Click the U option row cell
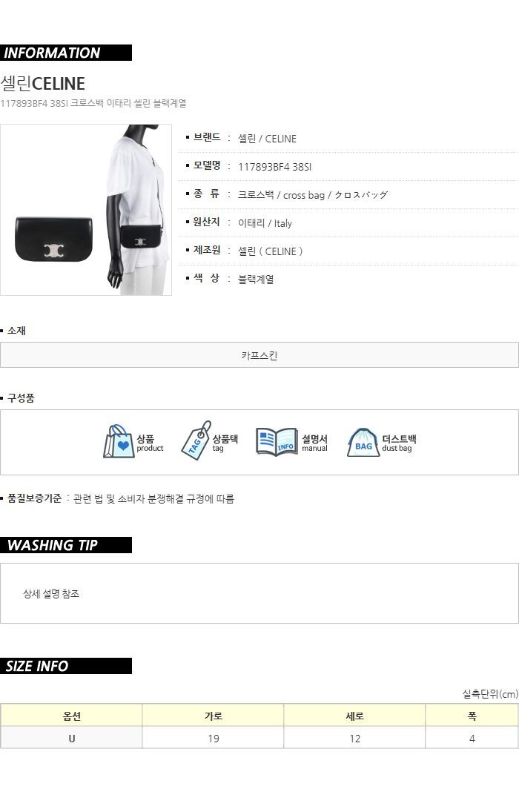Image resolution: width=519 pixels, height=812 pixels. click(x=71, y=738)
